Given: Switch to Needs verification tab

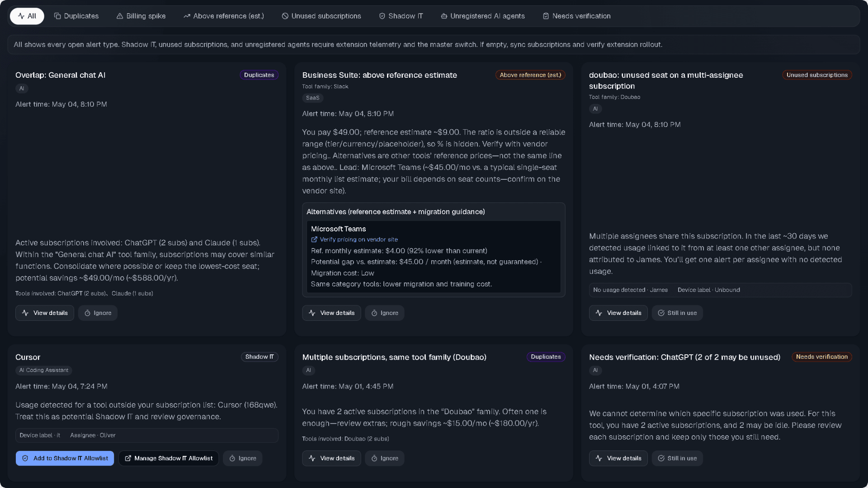Looking at the screenshot, I should point(577,16).
